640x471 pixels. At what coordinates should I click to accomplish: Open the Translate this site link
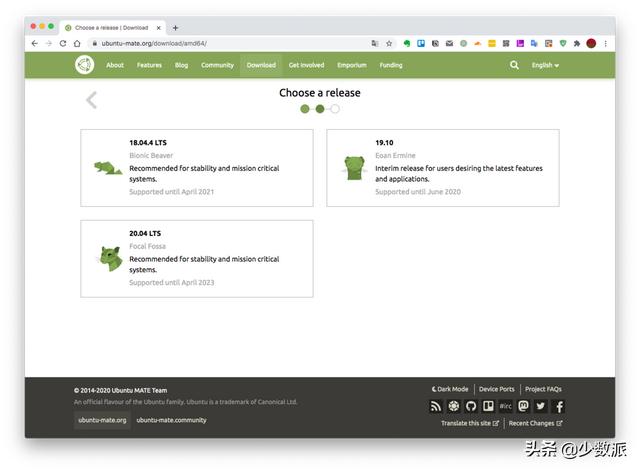click(x=470, y=423)
